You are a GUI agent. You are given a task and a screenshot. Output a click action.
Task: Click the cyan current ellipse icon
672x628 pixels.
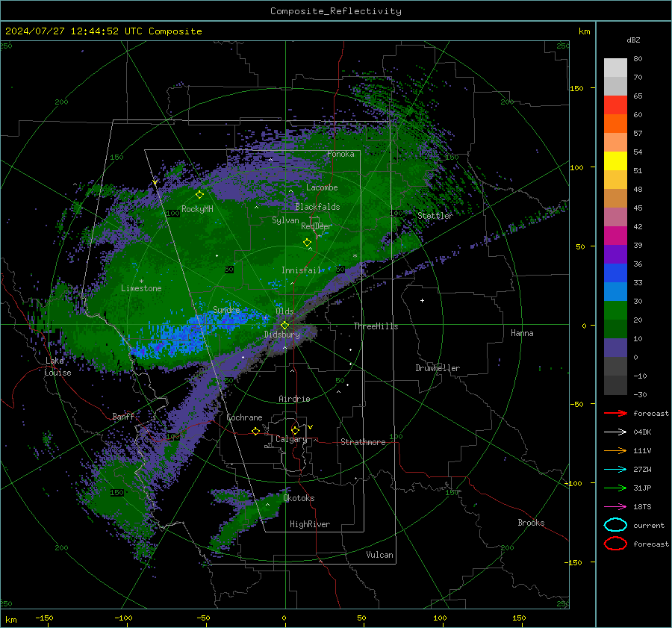[615, 525]
